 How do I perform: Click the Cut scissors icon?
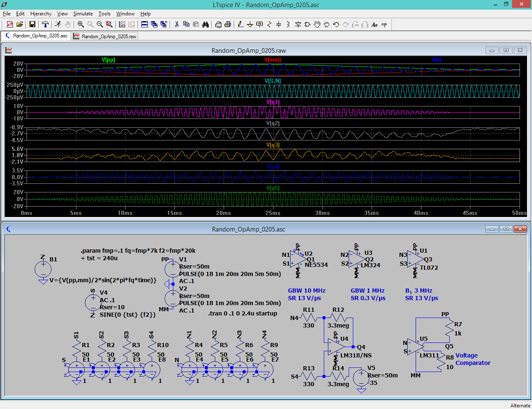tap(177, 25)
